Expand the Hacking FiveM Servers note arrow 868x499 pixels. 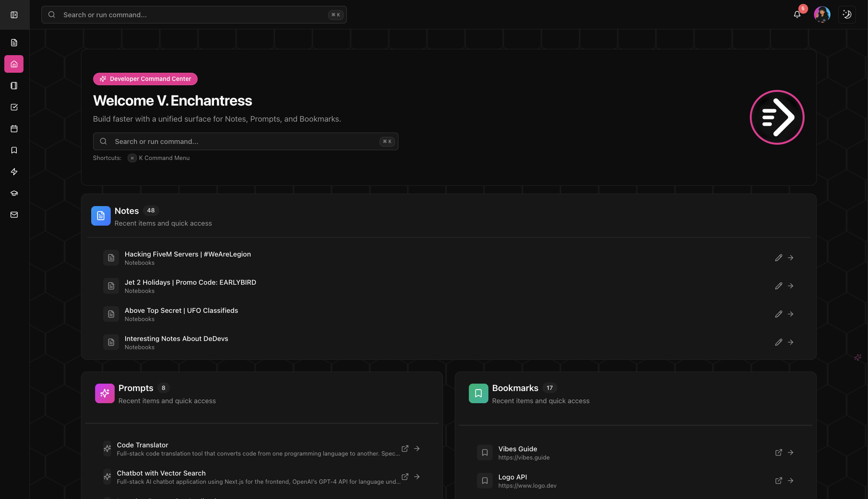click(791, 258)
